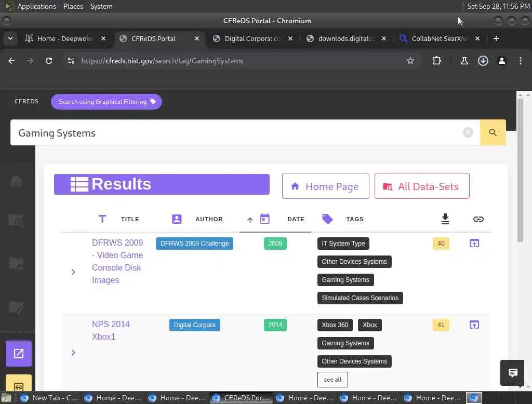Switch to downloads.digitalcorpora tab
The height and width of the screenshot is (404, 532).
point(345,38)
